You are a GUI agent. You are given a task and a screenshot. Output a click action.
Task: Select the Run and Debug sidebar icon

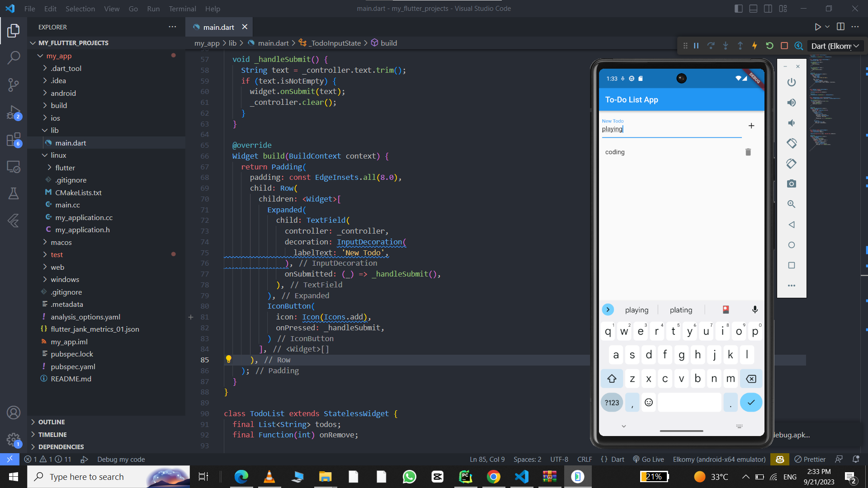tap(14, 113)
